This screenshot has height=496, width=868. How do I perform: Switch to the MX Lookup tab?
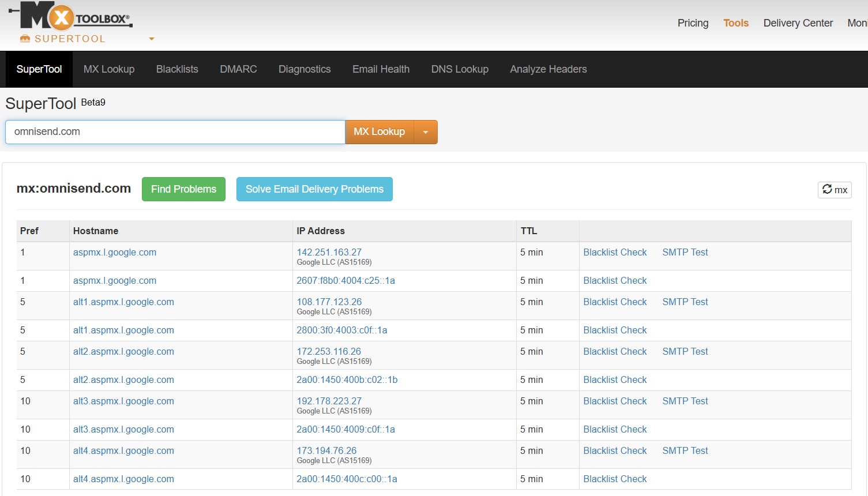109,69
